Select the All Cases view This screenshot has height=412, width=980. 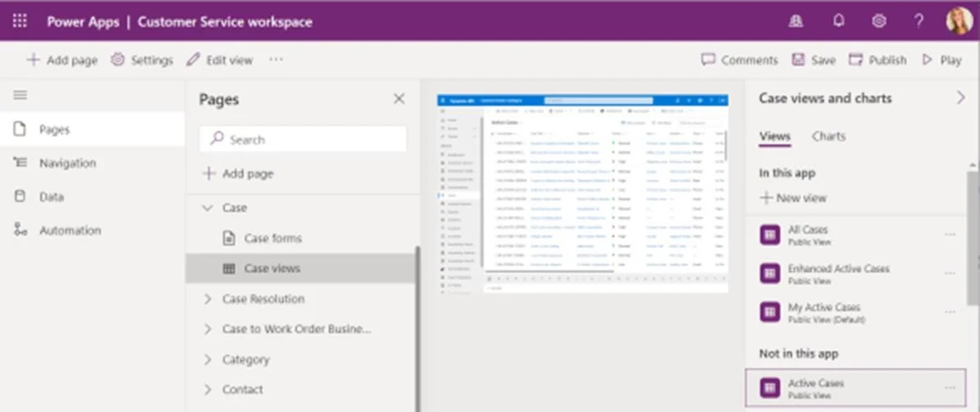tap(856, 235)
